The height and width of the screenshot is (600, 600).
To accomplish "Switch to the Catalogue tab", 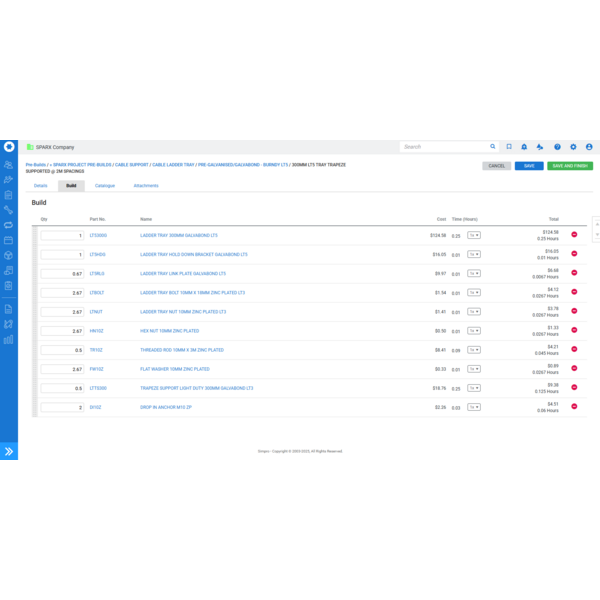I will 105,186.
